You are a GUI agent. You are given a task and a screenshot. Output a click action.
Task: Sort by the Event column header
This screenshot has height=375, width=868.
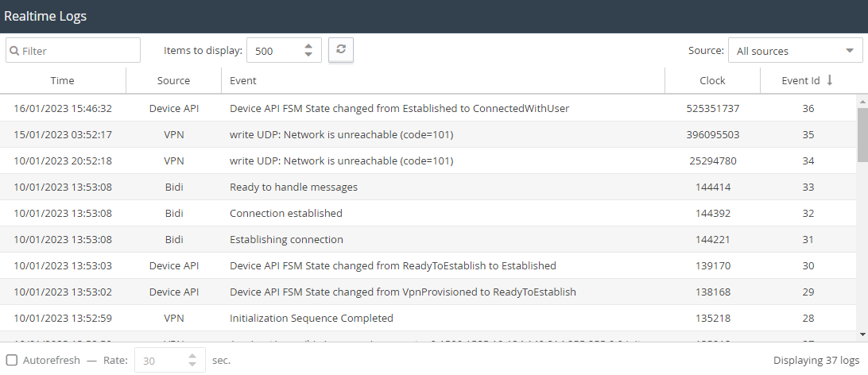[x=443, y=80]
